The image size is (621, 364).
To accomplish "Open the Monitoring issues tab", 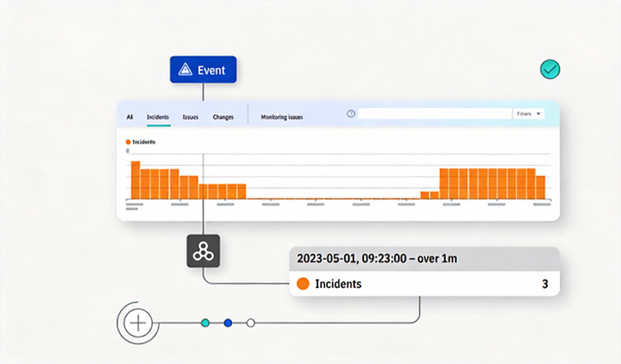I will 282,117.
